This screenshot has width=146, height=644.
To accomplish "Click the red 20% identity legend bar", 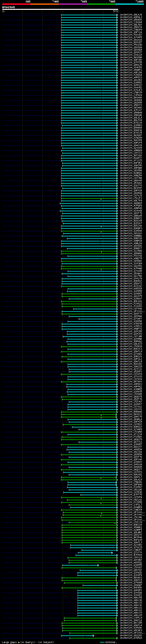I will tap(16, 4).
